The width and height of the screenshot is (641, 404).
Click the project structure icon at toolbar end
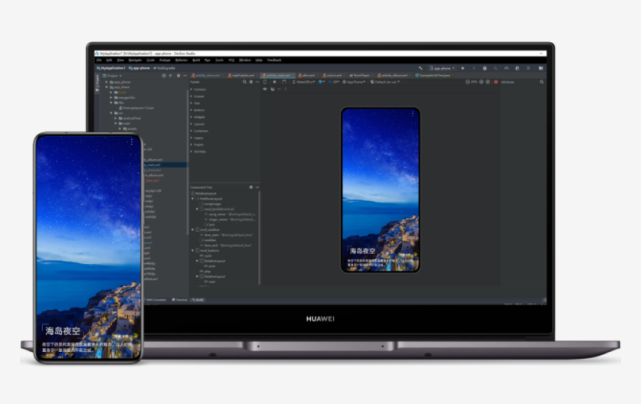[x=541, y=68]
